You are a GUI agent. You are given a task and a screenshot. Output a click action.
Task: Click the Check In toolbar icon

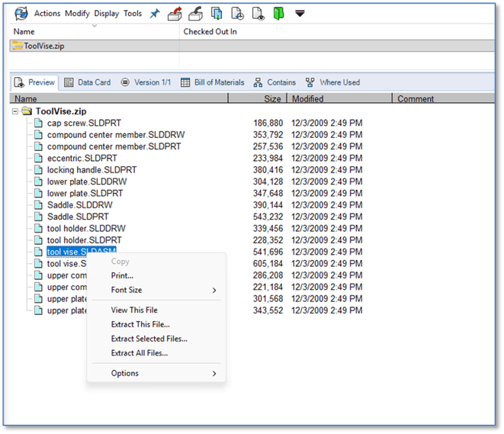coord(197,13)
